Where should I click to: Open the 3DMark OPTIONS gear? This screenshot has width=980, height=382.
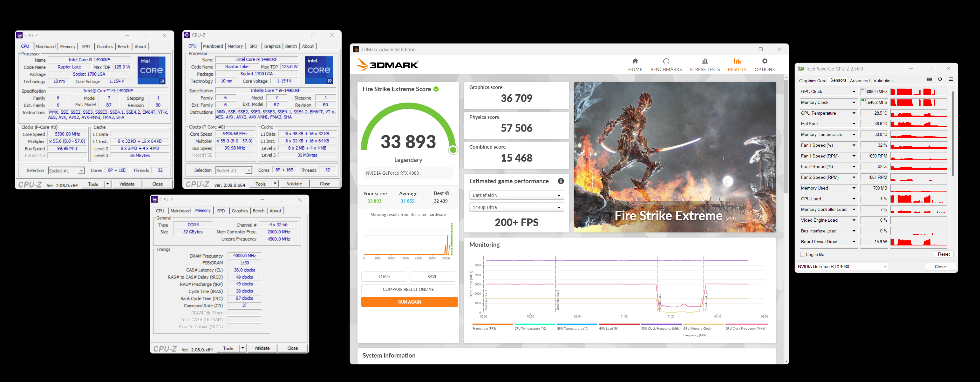764,65
